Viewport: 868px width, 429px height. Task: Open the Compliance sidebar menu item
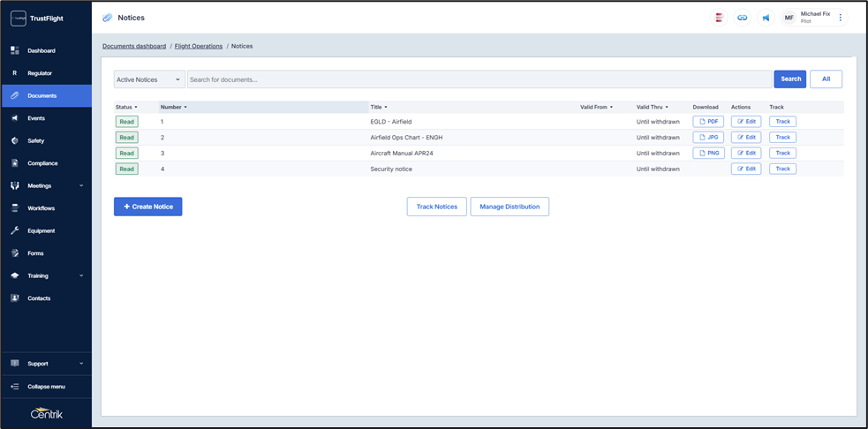(x=42, y=163)
